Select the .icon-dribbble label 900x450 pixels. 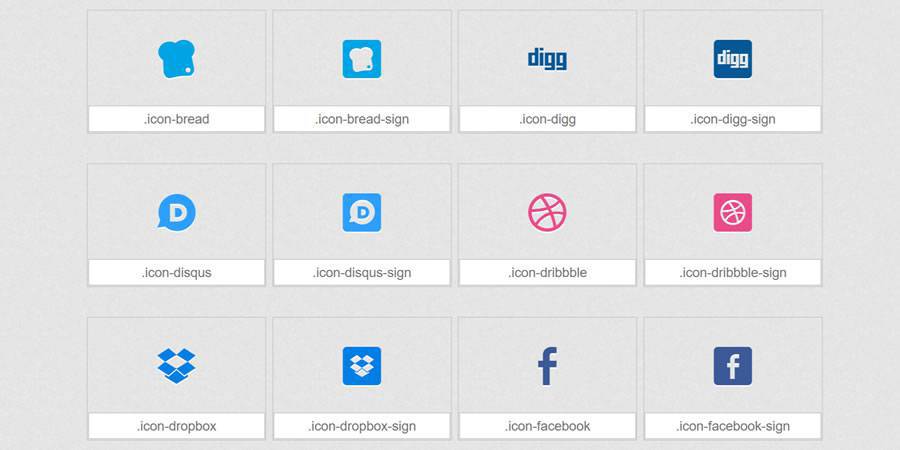(x=547, y=273)
